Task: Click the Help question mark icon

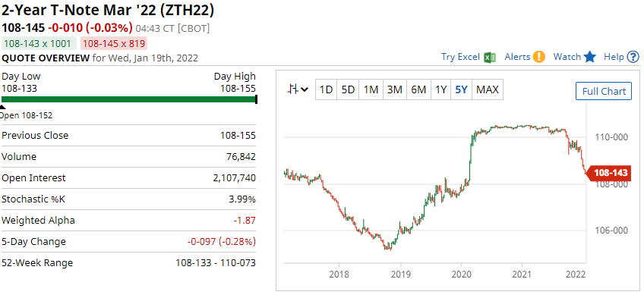Action: (633, 57)
